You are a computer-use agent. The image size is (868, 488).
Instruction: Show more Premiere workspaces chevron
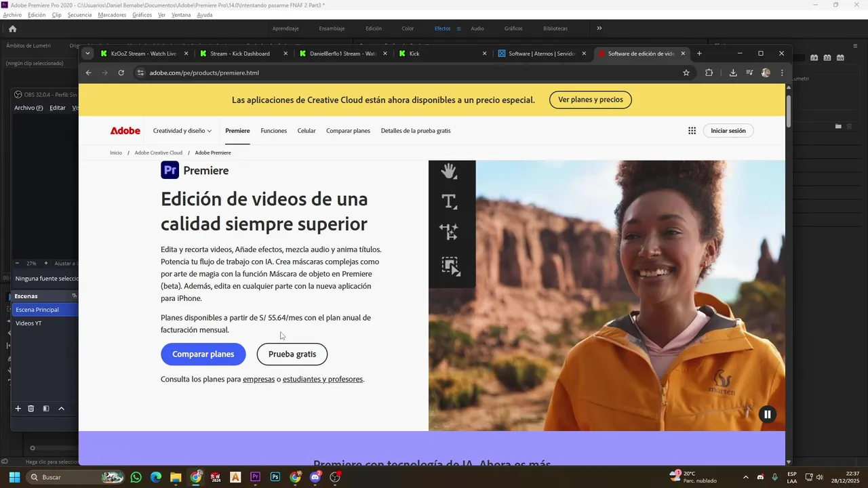599,28
